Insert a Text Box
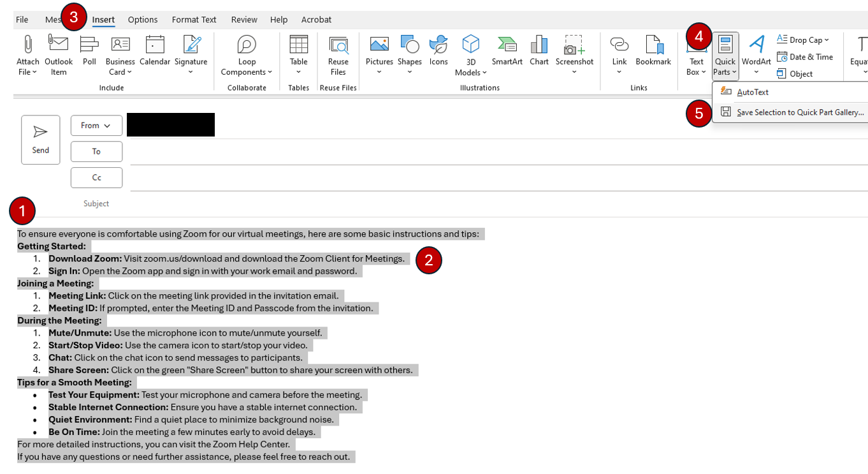Viewport: 868px width, 474px height. [696, 55]
